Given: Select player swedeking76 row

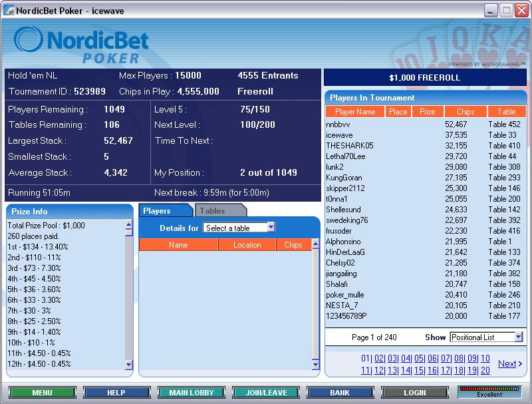Looking at the screenshot, I should [426, 220].
